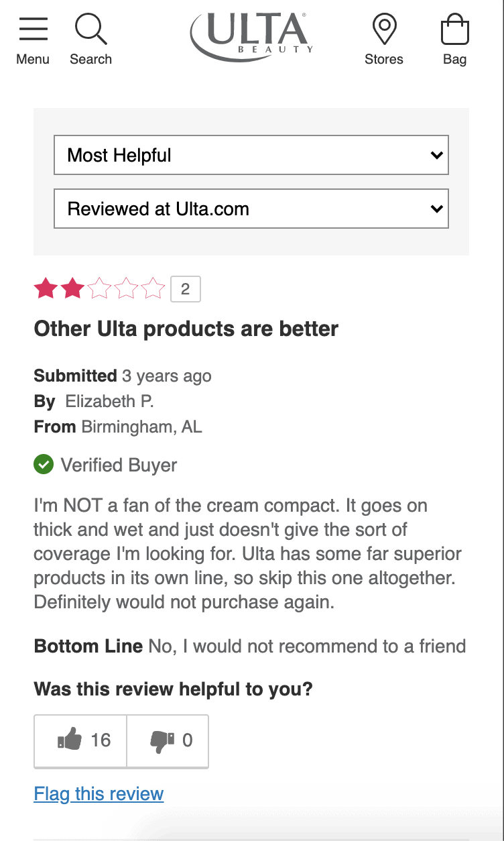Open the Reviewed at Ulta.com dropdown
Viewport: 504px width, 841px height.
(x=251, y=209)
